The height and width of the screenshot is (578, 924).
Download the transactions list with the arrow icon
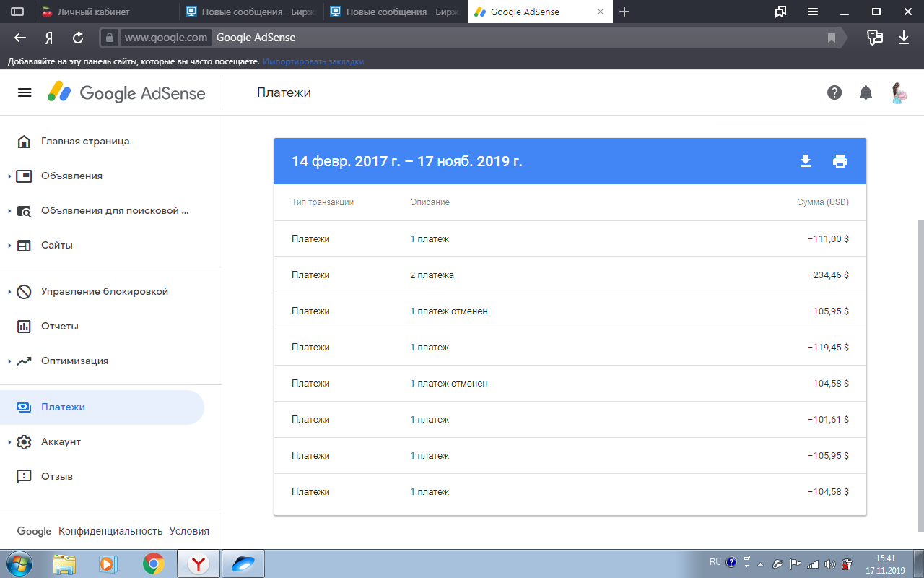(806, 161)
